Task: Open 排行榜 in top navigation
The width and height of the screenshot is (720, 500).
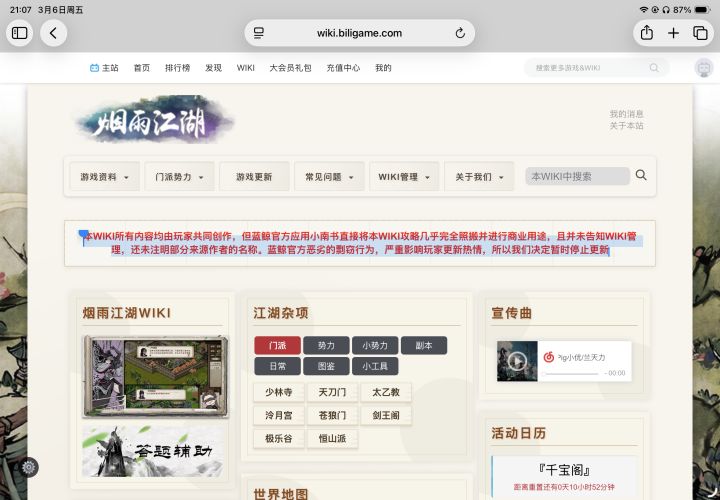Action: [x=177, y=68]
